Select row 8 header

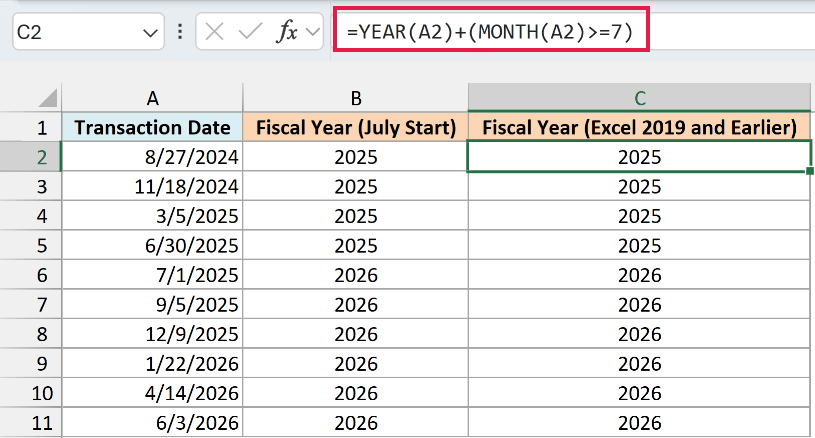(x=31, y=334)
